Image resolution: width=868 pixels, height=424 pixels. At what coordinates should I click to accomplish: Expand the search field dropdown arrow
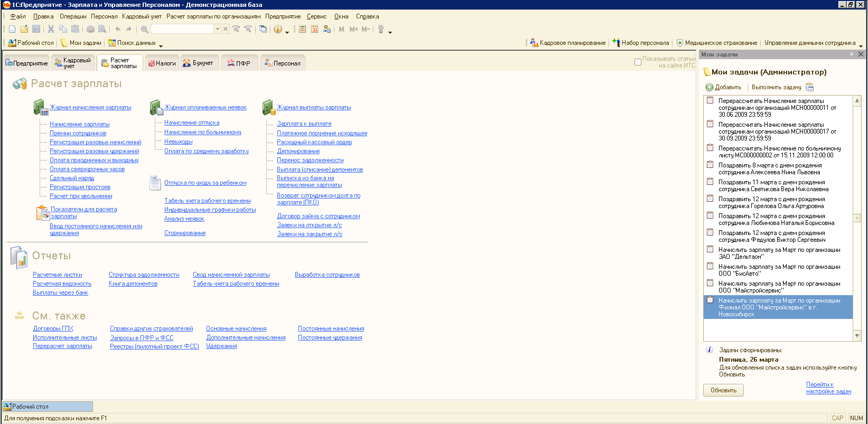coord(217,29)
